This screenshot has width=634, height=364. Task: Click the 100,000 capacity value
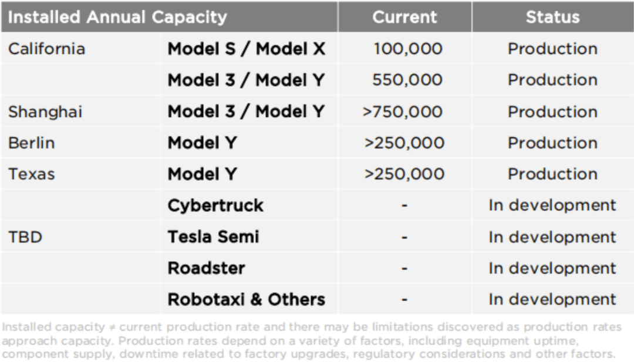[x=408, y=49]
